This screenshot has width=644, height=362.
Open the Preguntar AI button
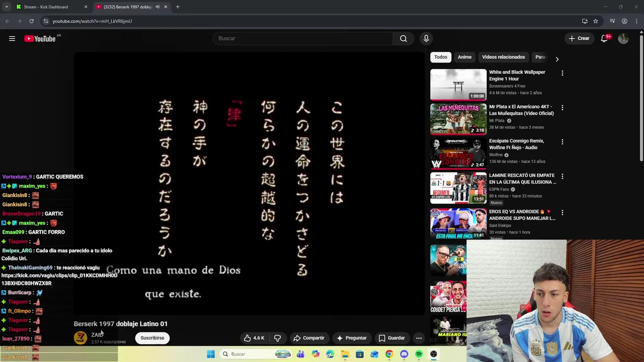click(351, 338)
